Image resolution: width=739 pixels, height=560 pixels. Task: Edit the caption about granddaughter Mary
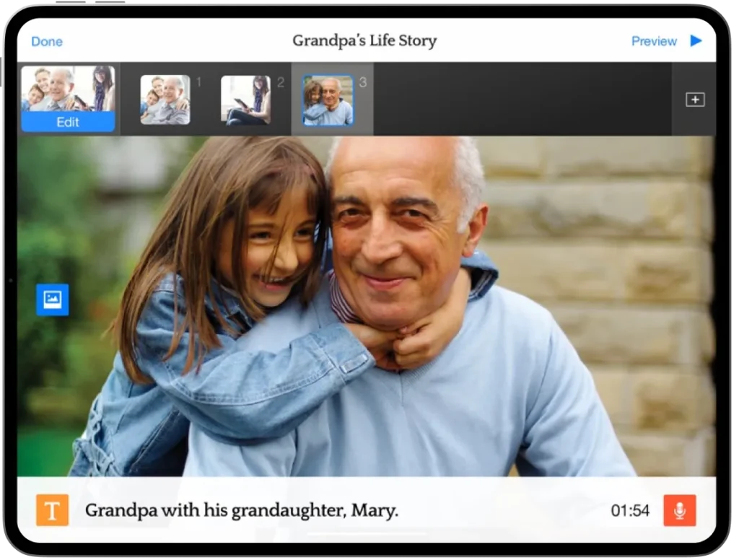coord(242,511)
